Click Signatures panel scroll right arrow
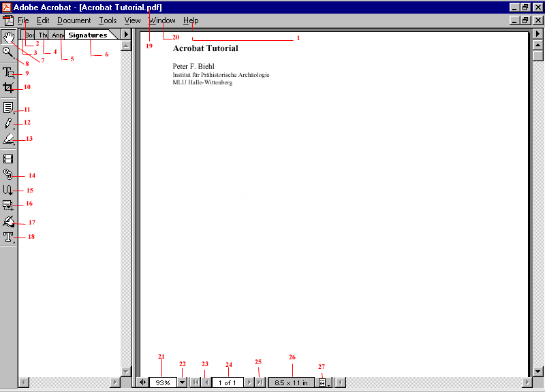Image resolution: width=545 pixels, height=392 pixels. click(x=115, y=382)
